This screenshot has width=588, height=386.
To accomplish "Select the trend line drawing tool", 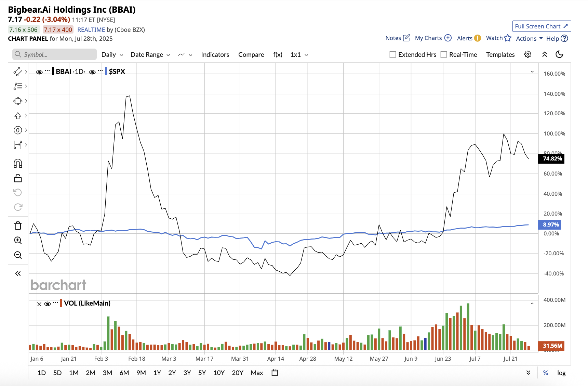I will click(18, 72).
